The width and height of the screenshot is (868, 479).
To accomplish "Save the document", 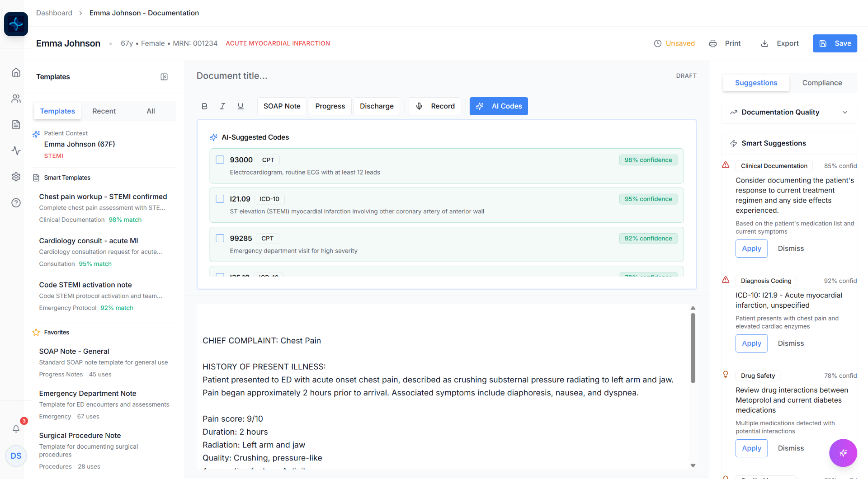I will 835,43.
